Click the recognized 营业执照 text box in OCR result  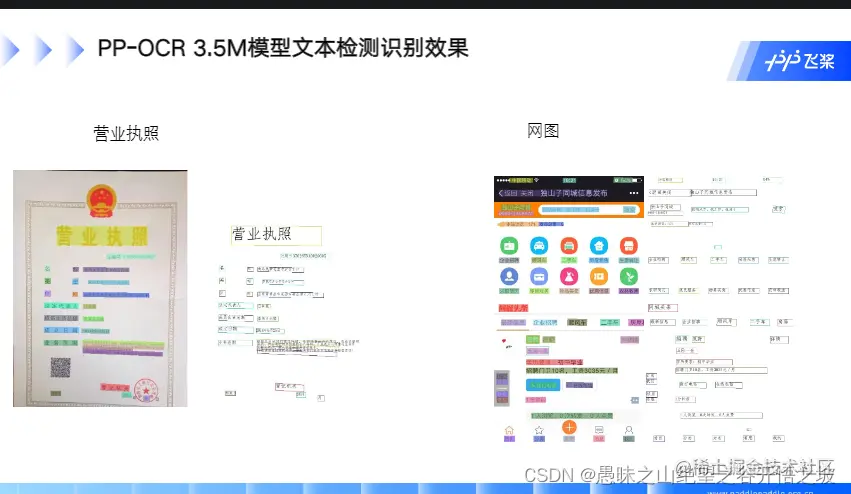coord(276,236)
